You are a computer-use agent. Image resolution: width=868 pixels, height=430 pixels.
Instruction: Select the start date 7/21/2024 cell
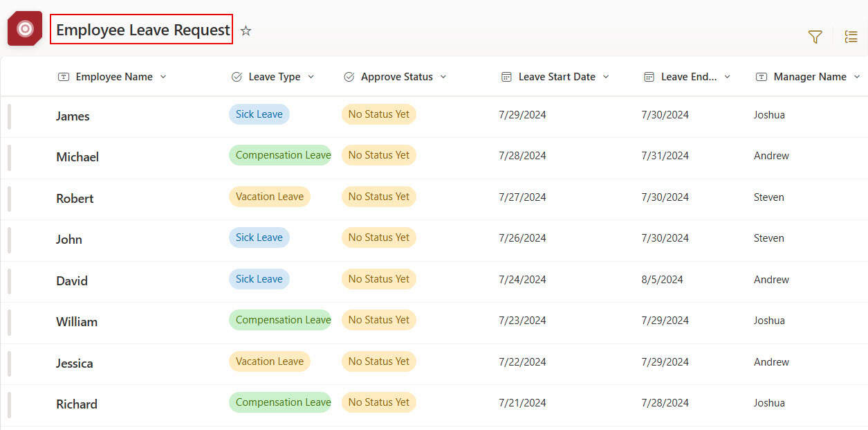click(522, 403)
